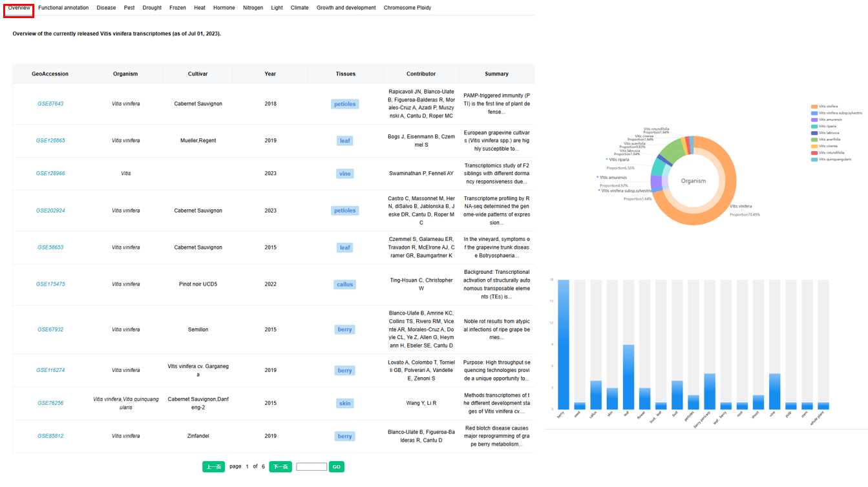Open GSE202924 dataset link
Screen dimensions: 868x487
[50, 211]
